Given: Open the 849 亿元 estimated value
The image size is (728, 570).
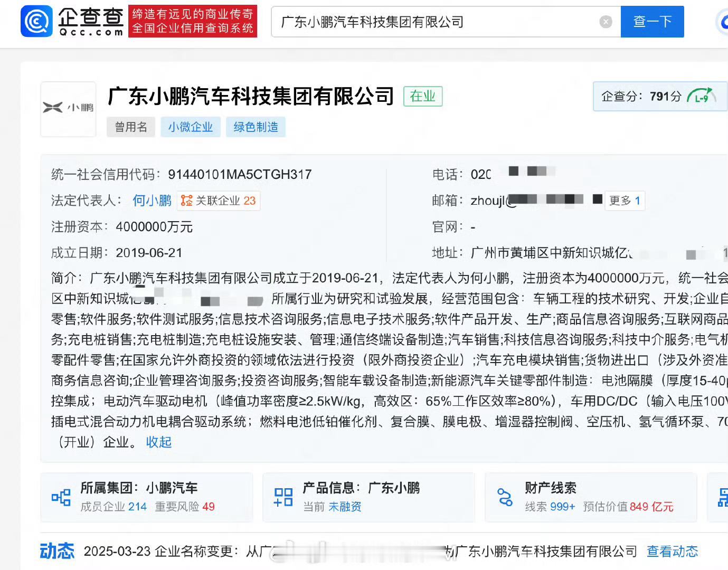Looking at the screenshot, I should (x=651, y=507).
